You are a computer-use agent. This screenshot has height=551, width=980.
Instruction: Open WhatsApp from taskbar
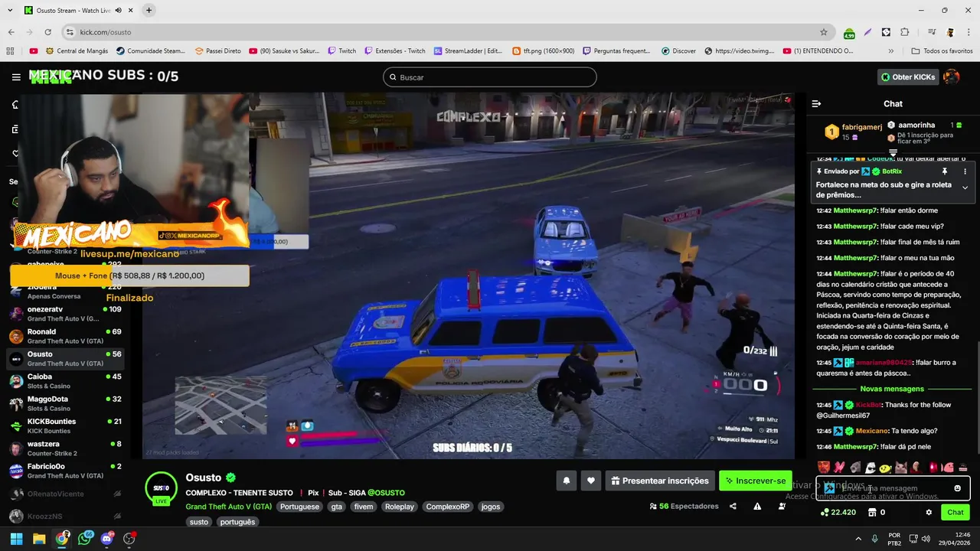tap(84, 539)
